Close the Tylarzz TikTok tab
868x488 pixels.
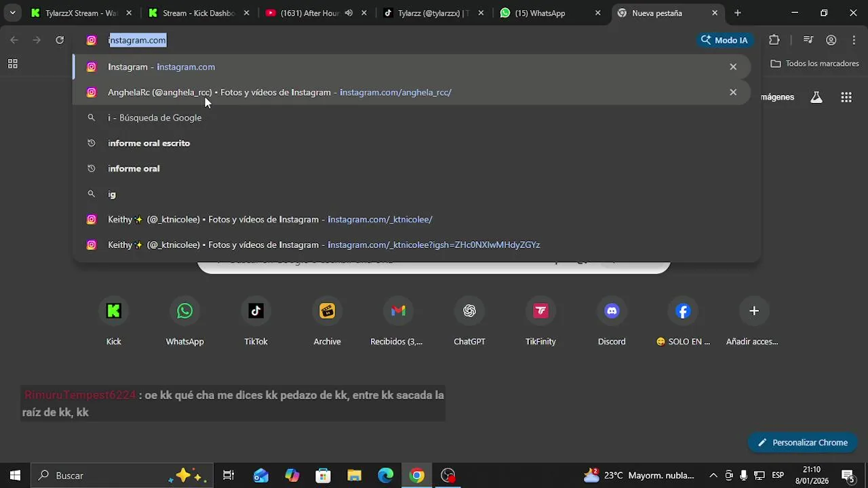tap(480, 13)
